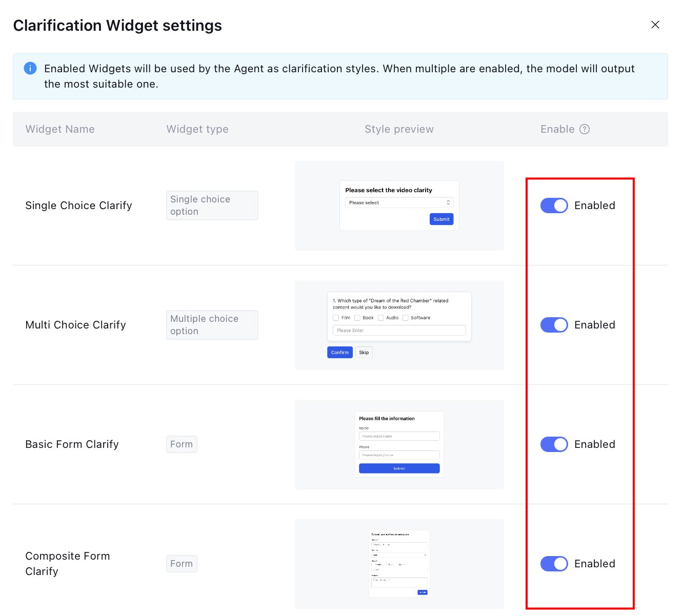
Task: Disable the Single Choice Clarify toggle
Action: click(554, 206)
